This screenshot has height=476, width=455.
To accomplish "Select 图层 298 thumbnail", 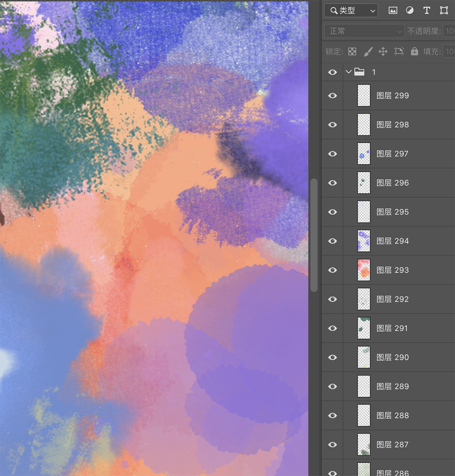I will pos(363,125).
